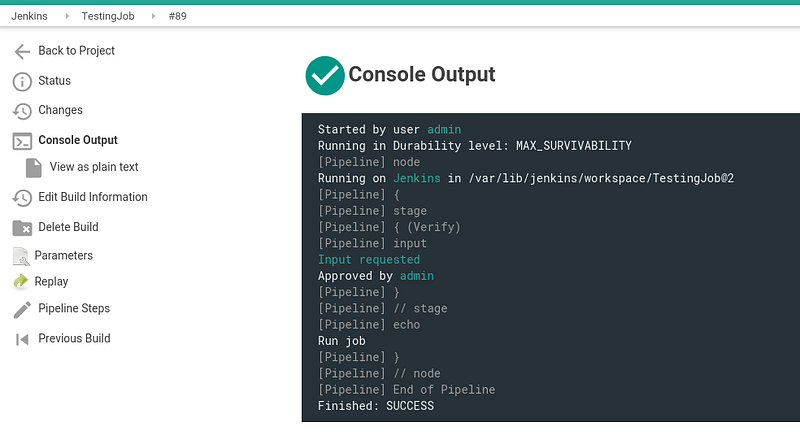Click the workspace path /var/lib/jenkins/workspace/TestingJob@2
800x432 pixels.
(601, 178)
